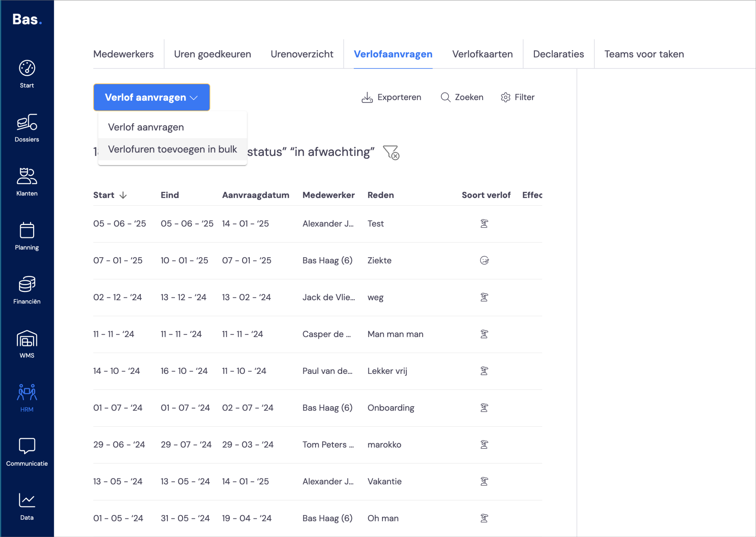
Task: Click leave type icon in weg row
Action: click(484, 297)
